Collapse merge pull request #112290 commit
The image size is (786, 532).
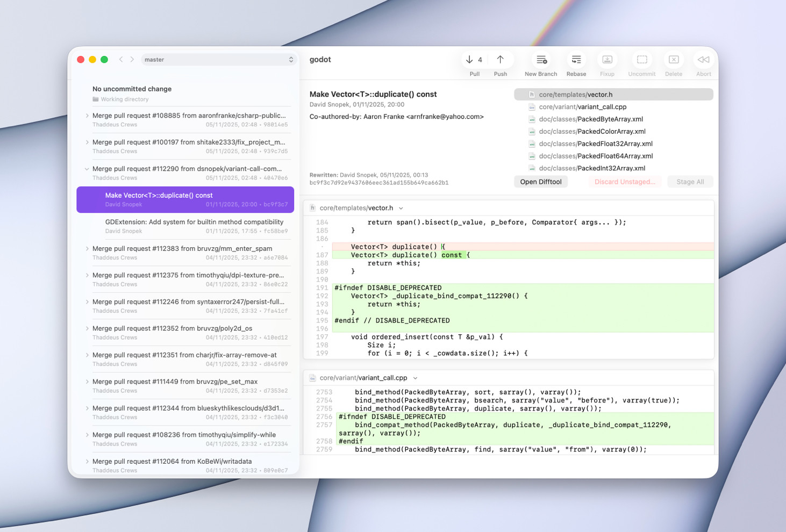click(87, 169)
